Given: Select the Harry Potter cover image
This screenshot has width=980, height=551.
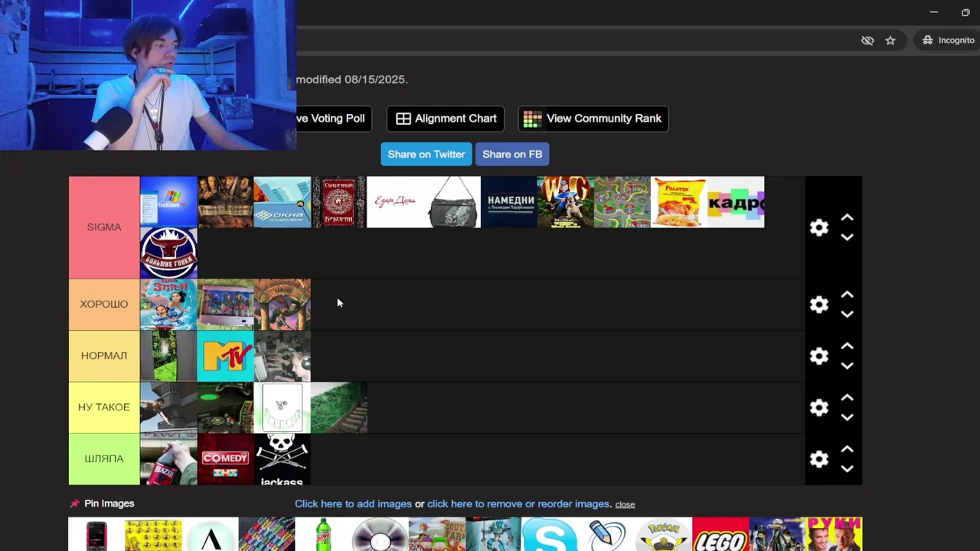Looking at the screenshot, I should coord(283,305).
